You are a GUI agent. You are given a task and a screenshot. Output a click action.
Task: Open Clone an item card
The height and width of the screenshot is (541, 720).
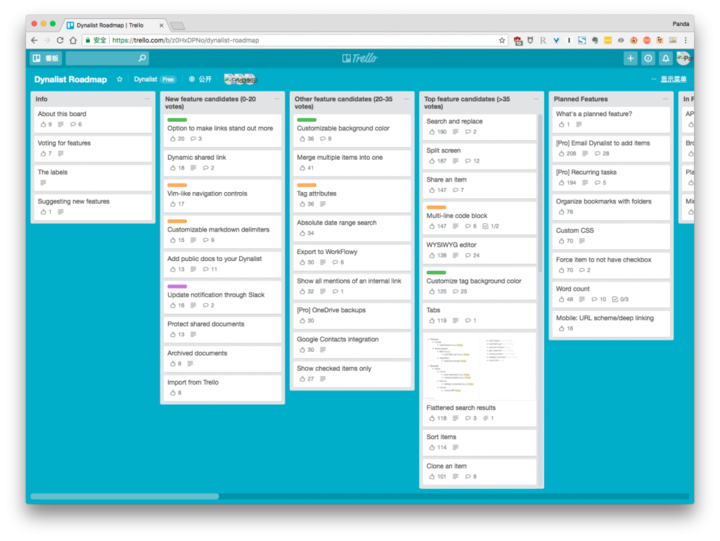479,471
